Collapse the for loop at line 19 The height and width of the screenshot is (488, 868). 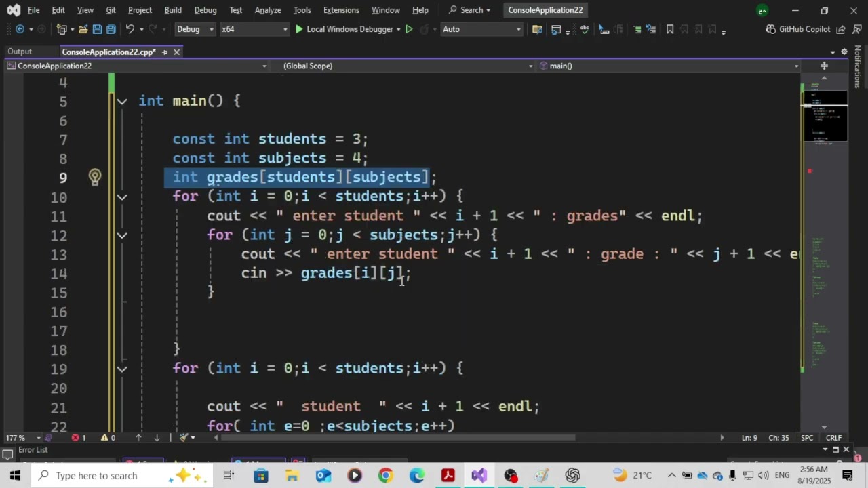point(121,369)
